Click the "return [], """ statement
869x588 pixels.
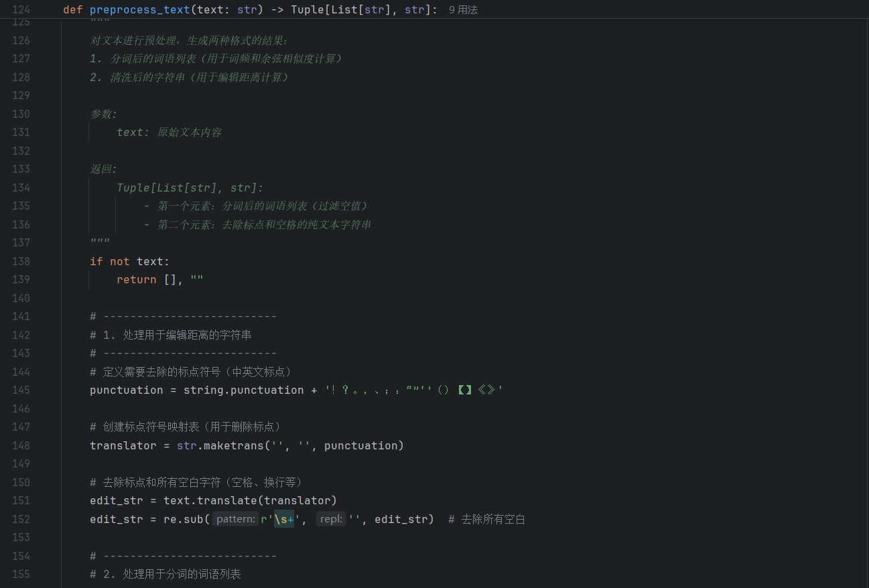click(160, 279)
